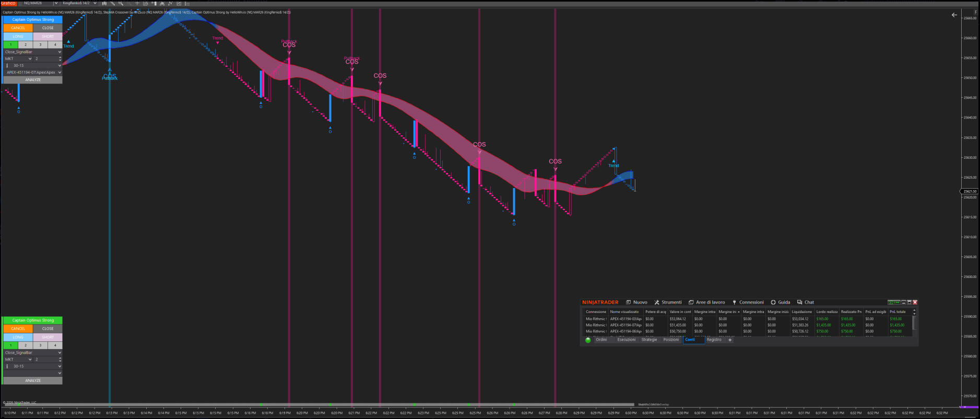The image size is (980, 419).
Task: Select quantity 4 in the blue-header panel
Action: pos(55,44)
